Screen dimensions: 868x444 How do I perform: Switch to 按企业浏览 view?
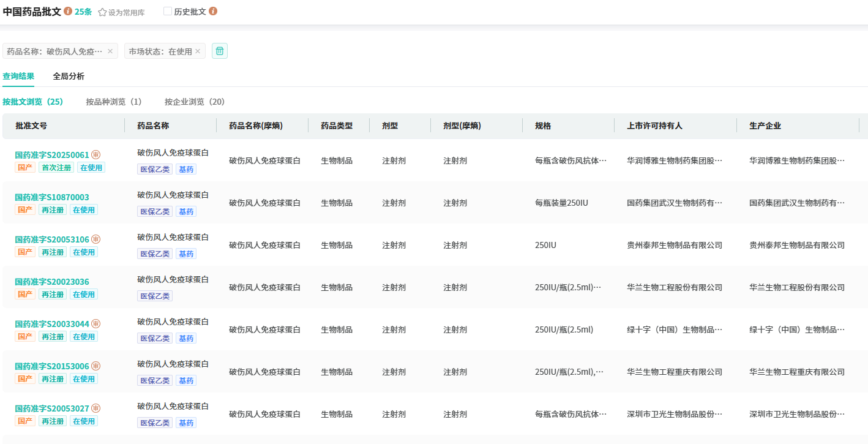tap(195, 102)
